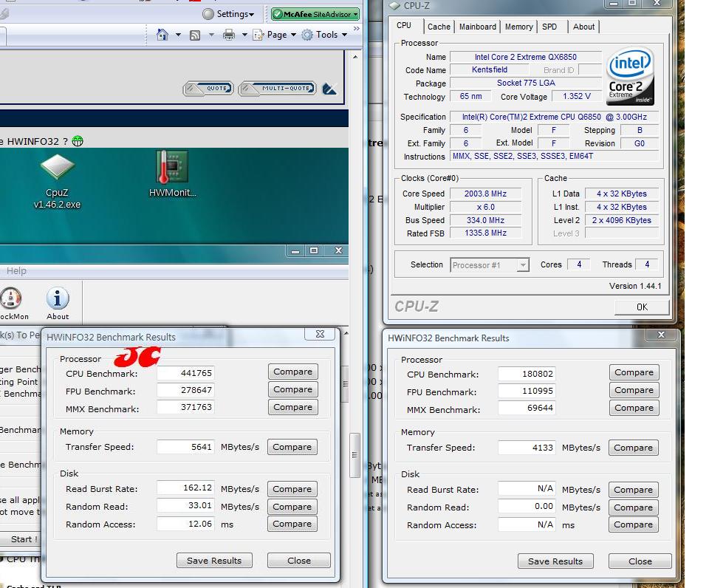Compare Read Burst Rate in right results window
Screen dimensions: 709x588
[633, 490]
